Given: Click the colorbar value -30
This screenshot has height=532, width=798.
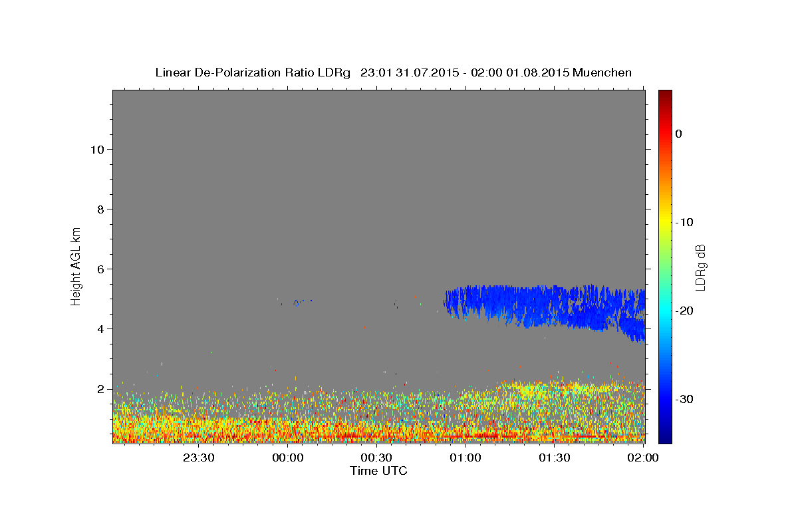Looking at the screenshot, I should pyautogui.click(x=685, y=399).
